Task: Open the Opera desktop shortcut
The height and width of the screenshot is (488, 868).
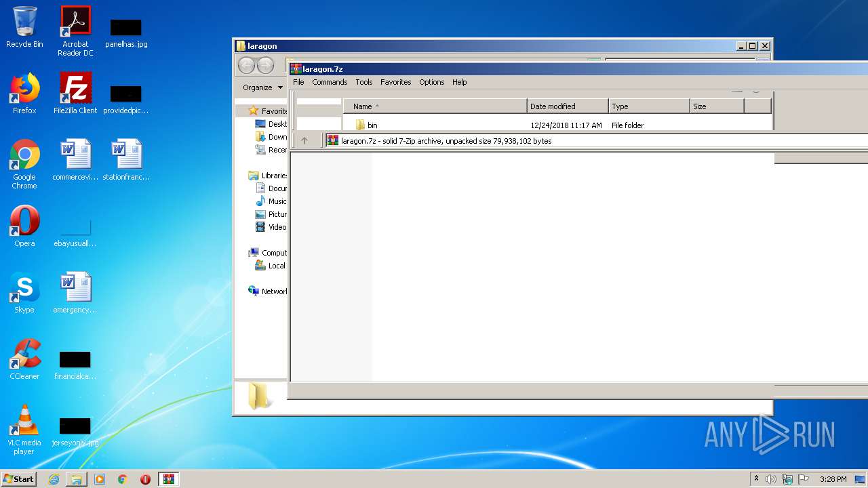Action: point(24,226)
